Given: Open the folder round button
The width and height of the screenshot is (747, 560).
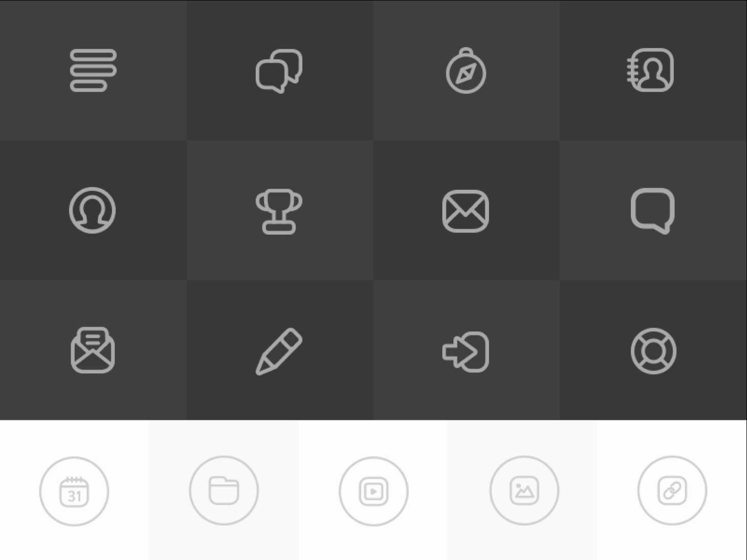Looking at the screenshot, I should click(224, 490).
